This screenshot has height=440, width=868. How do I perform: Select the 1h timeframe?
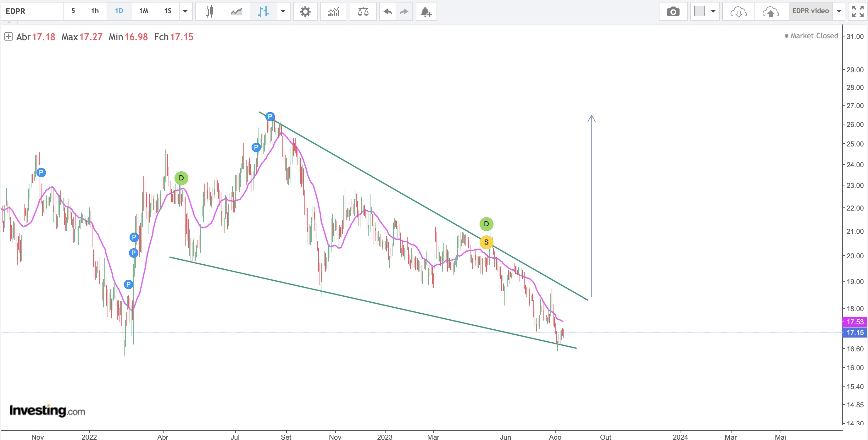coord(95,11)
